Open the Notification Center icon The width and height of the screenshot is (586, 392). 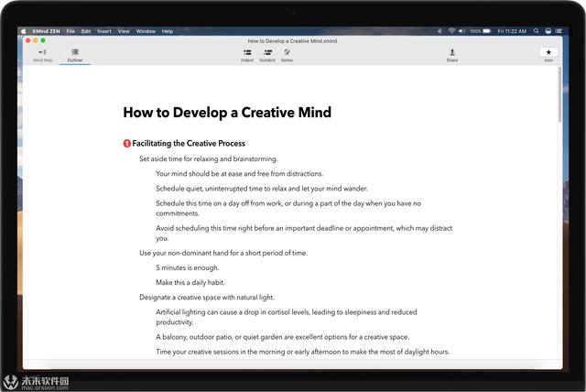559,31
